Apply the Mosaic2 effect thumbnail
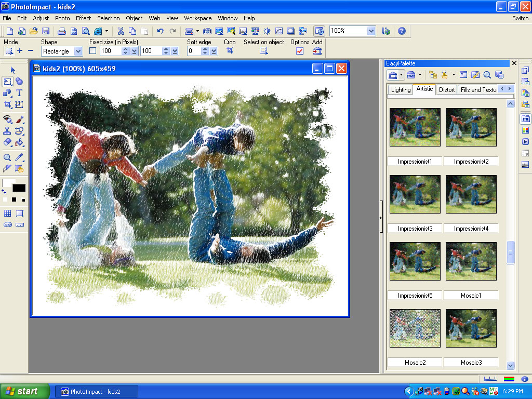The width and height of the screenshot is (532, 399). 415,328
